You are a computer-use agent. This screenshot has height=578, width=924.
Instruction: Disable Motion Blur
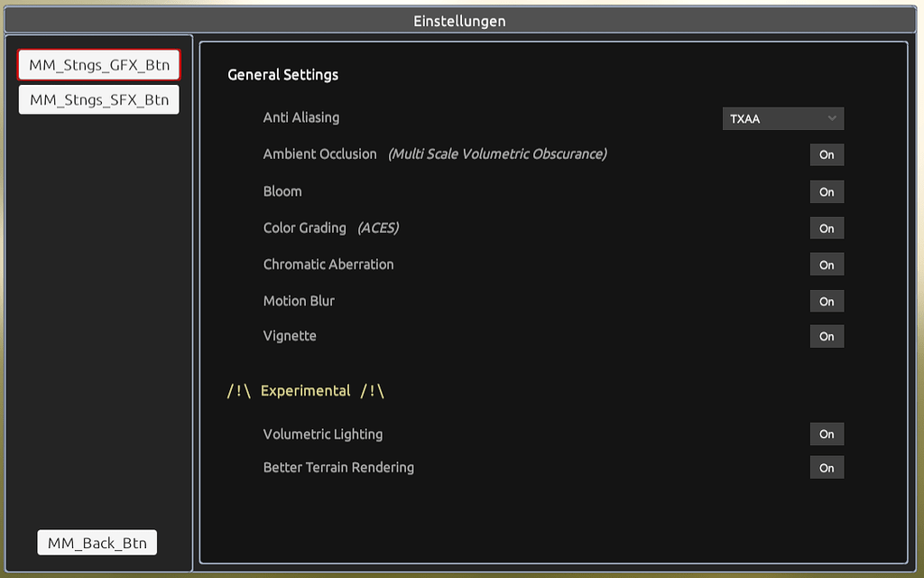click(826, 301)
